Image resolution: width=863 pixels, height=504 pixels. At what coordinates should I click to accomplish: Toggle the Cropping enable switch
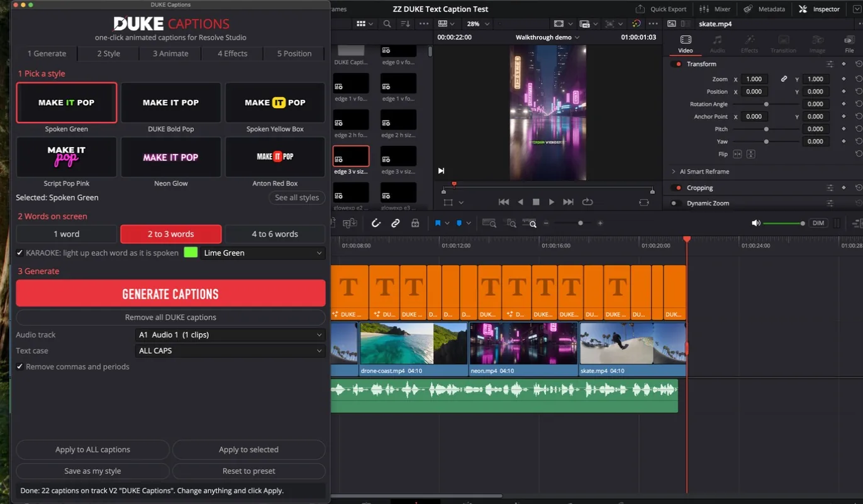[x=677, y=188]
